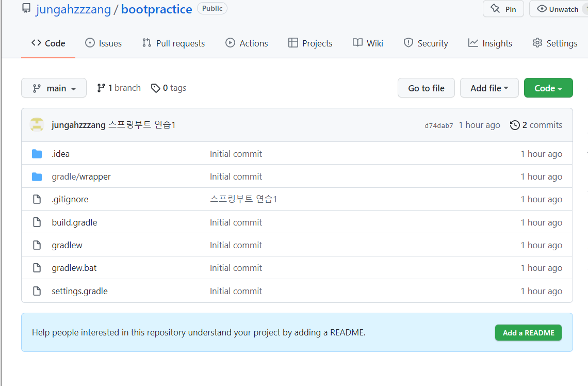Click the gradlew file icon
Screen dimensions: 588x386
[x=37, y=245]
